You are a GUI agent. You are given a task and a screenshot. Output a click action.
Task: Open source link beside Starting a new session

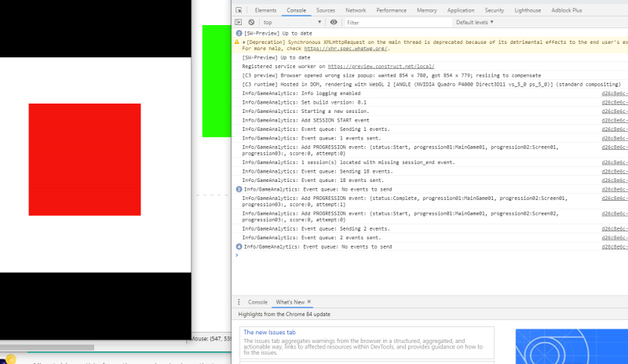(x=615, y=111)
